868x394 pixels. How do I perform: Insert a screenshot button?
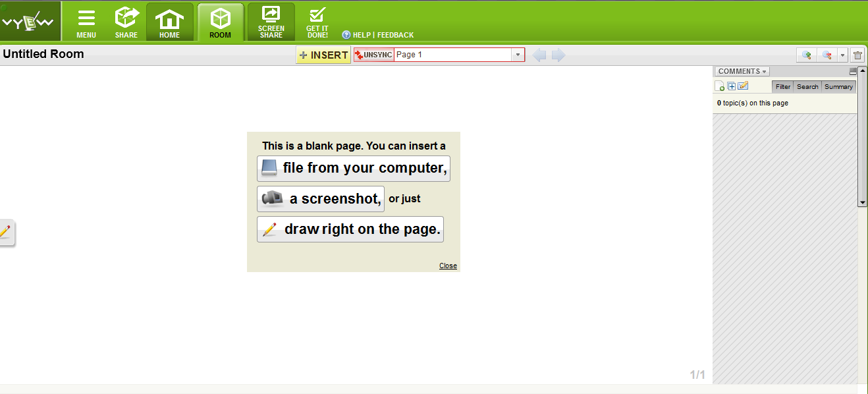tap(321, 198)
